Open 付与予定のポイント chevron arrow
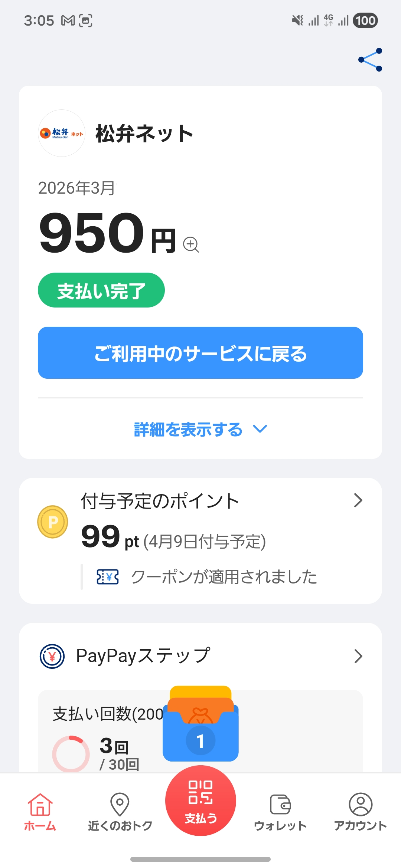Viewport: 401px width, 868px height. point(358,500)
